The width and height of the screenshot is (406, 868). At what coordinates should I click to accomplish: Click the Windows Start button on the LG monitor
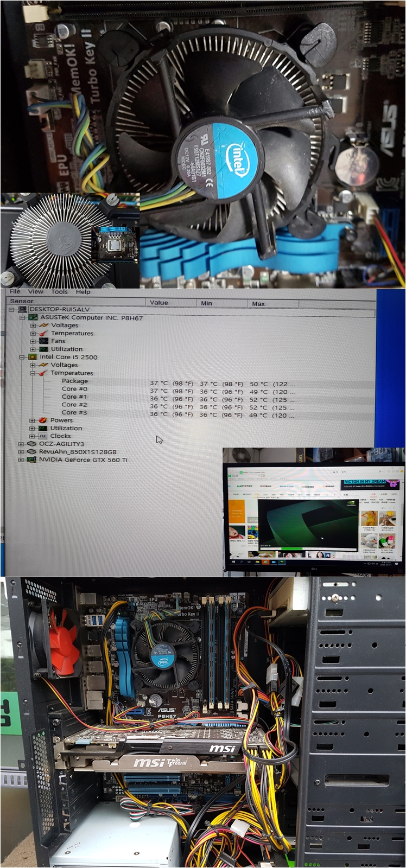point(234,561)
